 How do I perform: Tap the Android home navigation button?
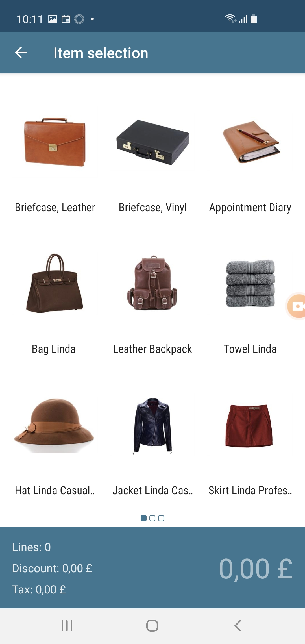point(152,626)
